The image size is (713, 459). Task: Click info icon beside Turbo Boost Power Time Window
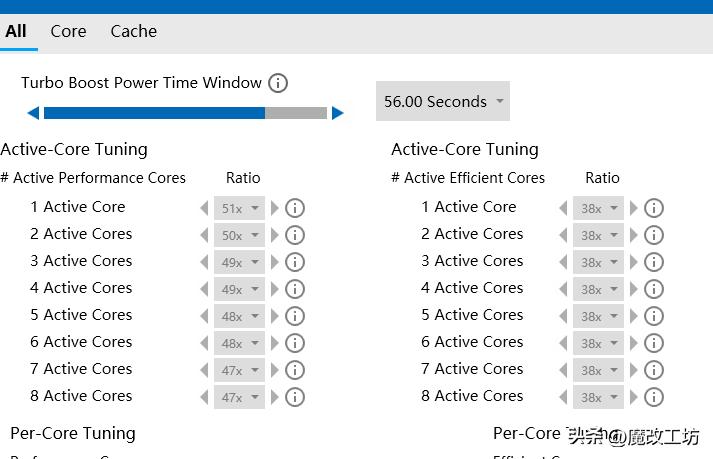click(278, 83)
